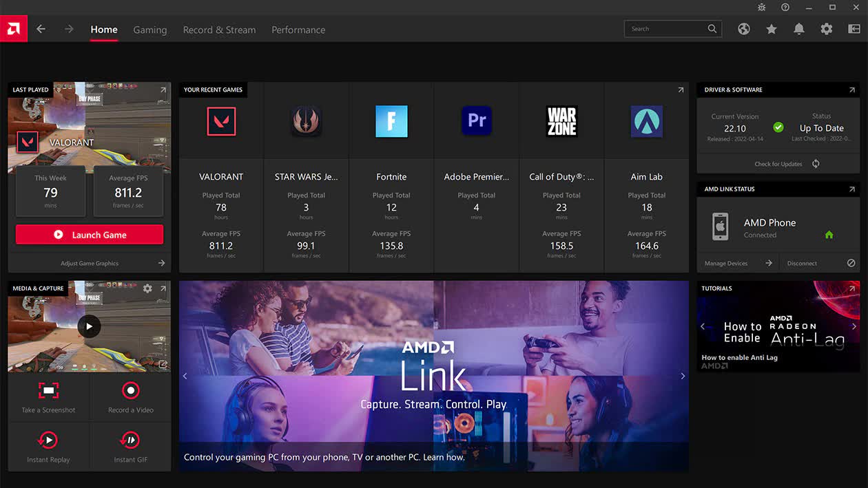Click the Search input field
The image size is (868, 488).
click(673, 29)
